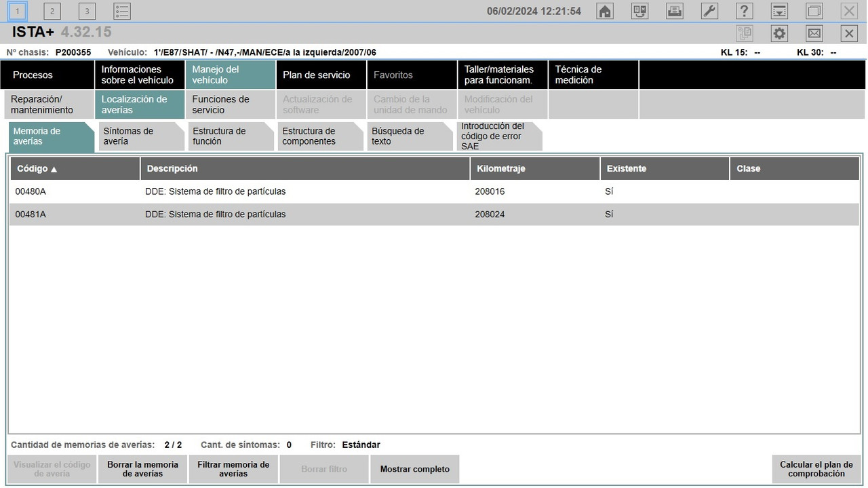Close the current ISTA operation
The image size is (868, 488).
click(849, 33)
